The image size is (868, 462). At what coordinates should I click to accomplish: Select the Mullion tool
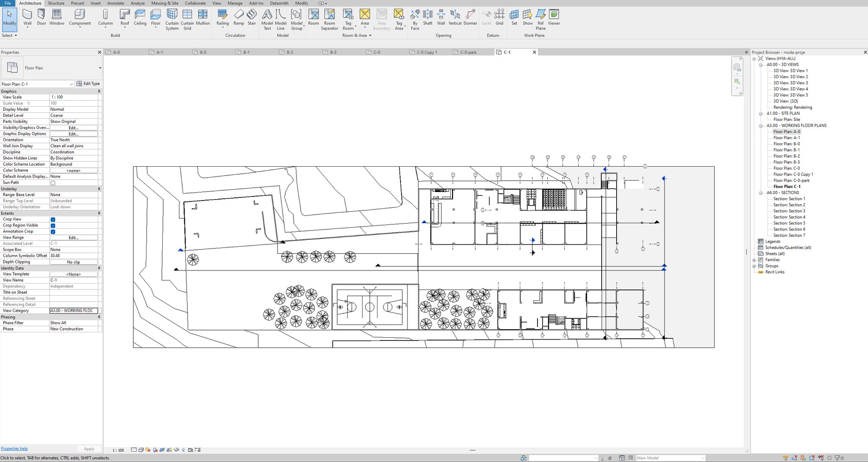203,17
